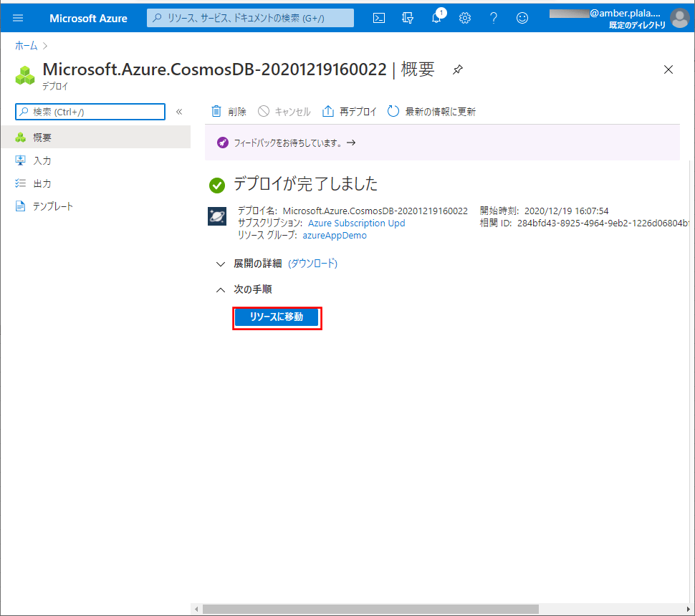Click the デプロイが完了しました heading
The width and height of the screenshot is (695, 616).
(x=306, y=183)
